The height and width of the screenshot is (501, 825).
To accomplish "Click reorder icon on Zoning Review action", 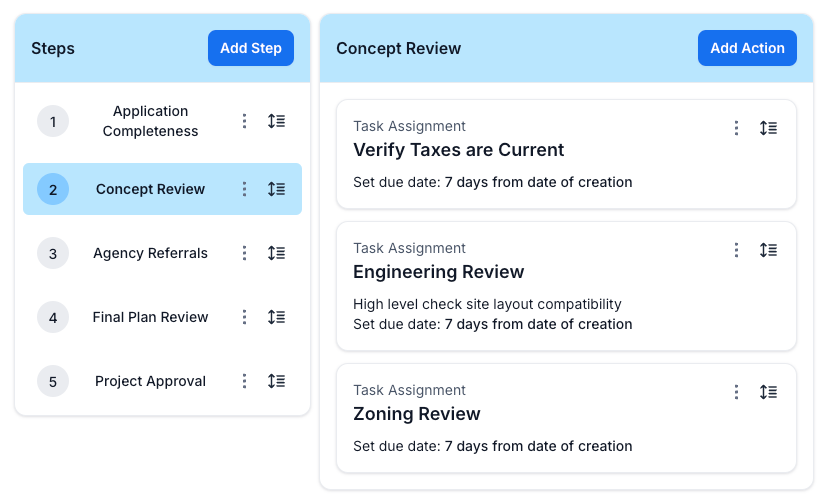I will click(x=768, y=392).
